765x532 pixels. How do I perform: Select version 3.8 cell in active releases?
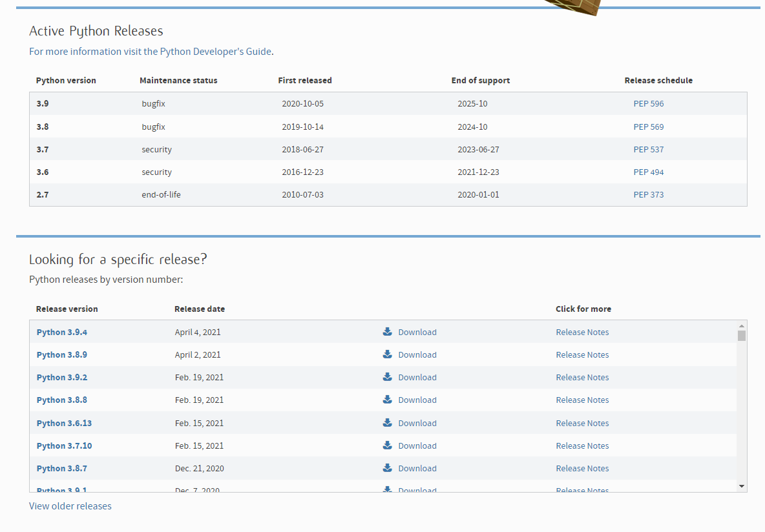coord(43,127)
